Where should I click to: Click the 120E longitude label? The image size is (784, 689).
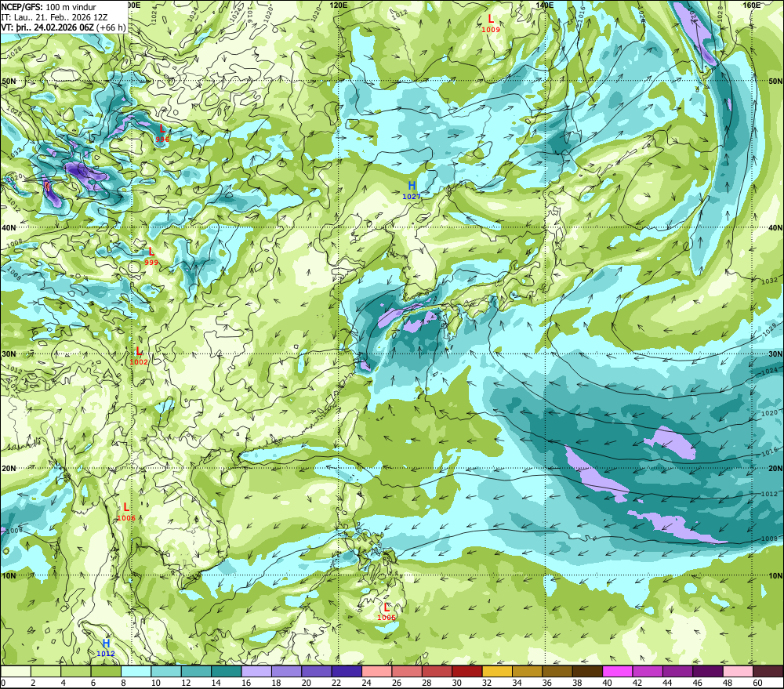339,5
